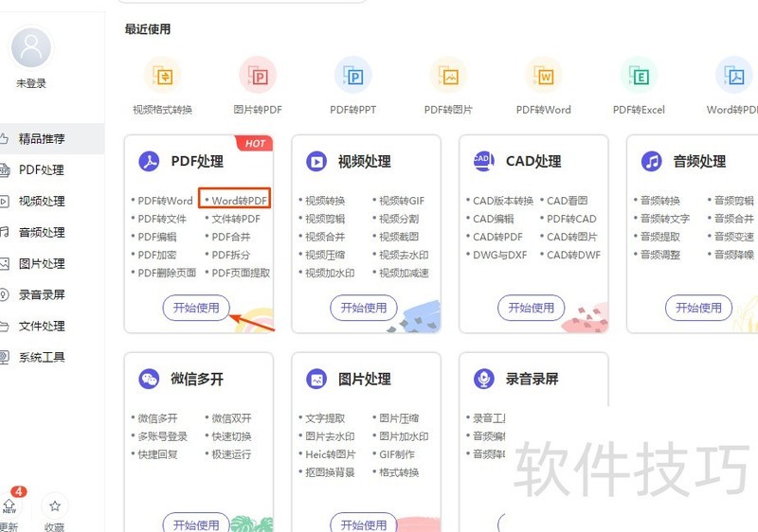
Task: Click the 更新 icon with badge 4
Action: [10, 505]
